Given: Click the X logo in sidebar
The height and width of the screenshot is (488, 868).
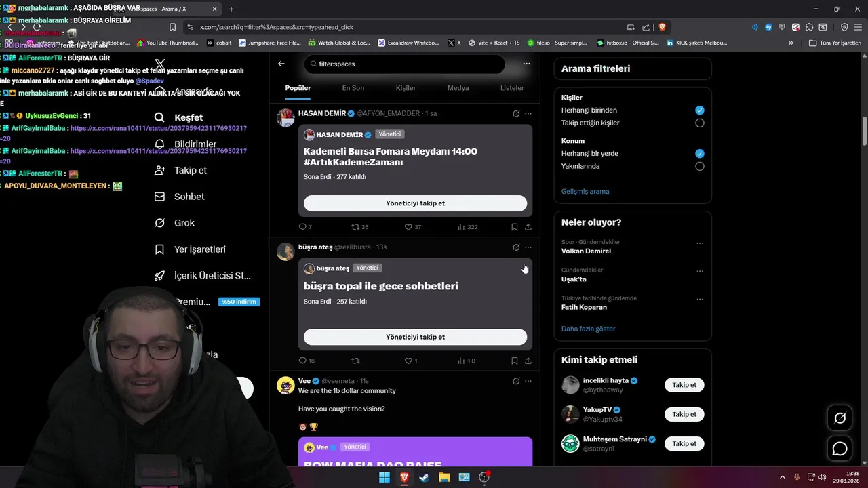Looking at the screenshot, I should click(x=159, y=64).
